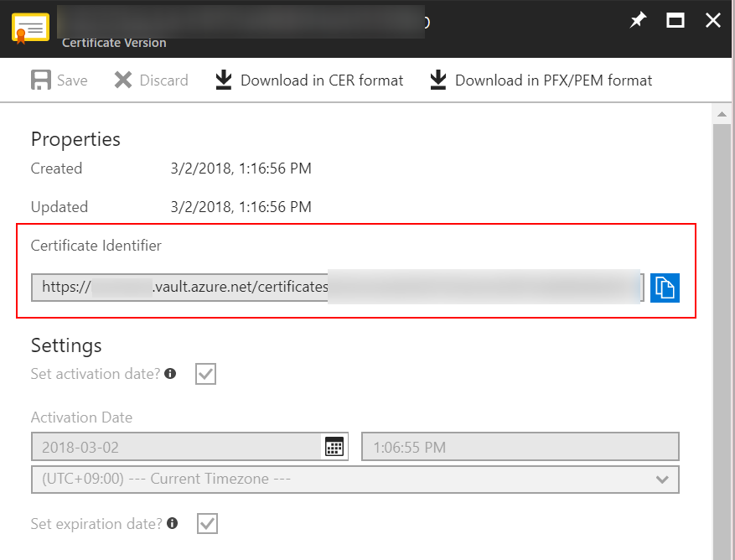This screenshot has height=560, width=735.
Task: Copy the Certificate Identifier to clipboard
Action: point(665,288)
